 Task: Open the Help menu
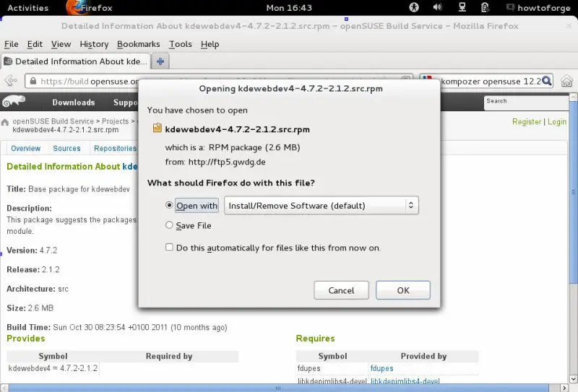tap(210, 44)
